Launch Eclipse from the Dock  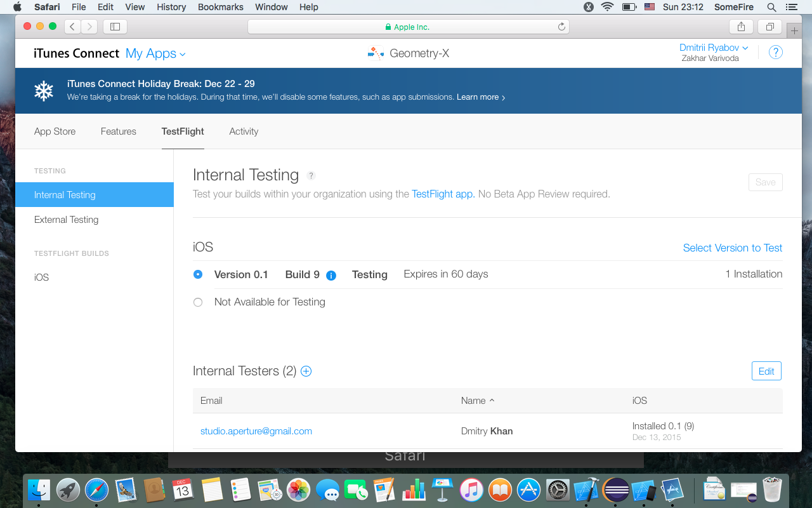click(615, 490)
